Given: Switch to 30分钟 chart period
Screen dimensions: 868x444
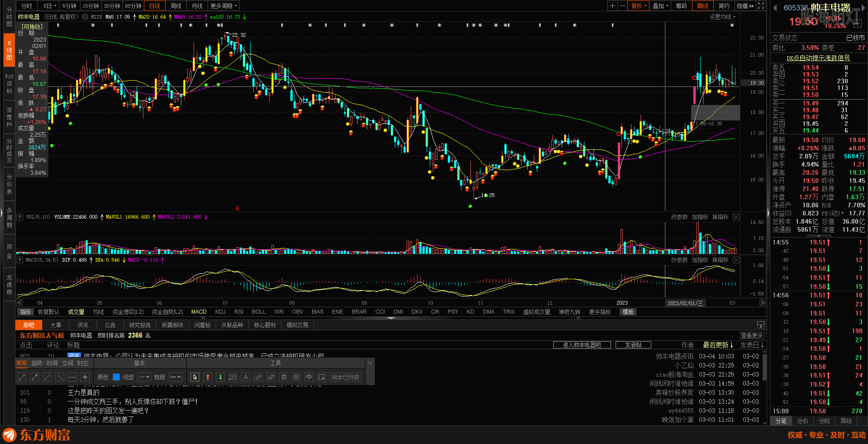Looking at the screenshot, I should click(x=112, y=6).
